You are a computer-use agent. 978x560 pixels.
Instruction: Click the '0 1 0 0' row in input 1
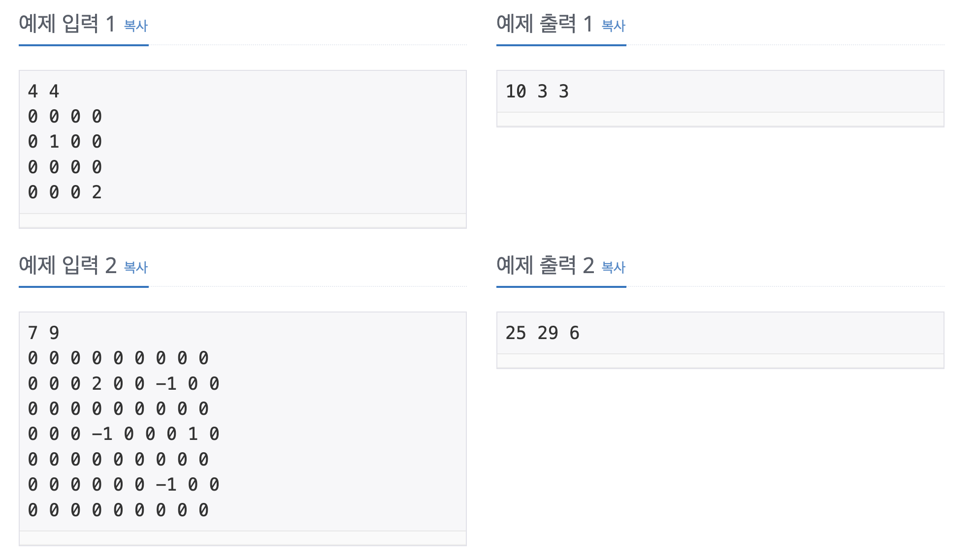65,142
